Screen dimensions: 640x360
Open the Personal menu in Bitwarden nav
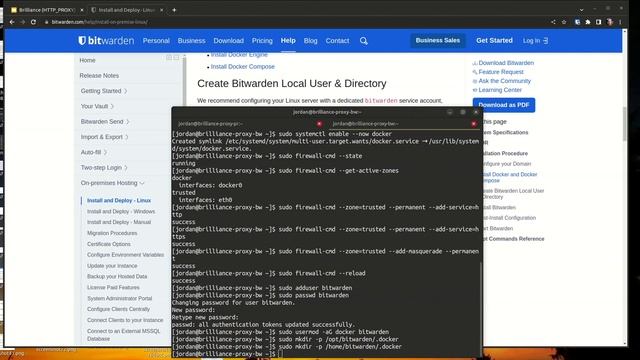[x=156, y=41]
